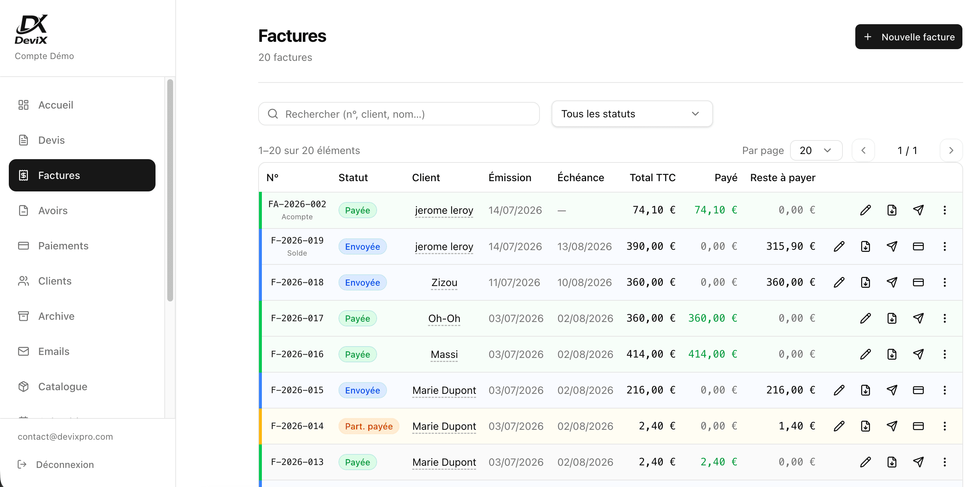Open more options for F-2026-013
The width and height of the screenshot is (980, 487).
click(945, 462)
